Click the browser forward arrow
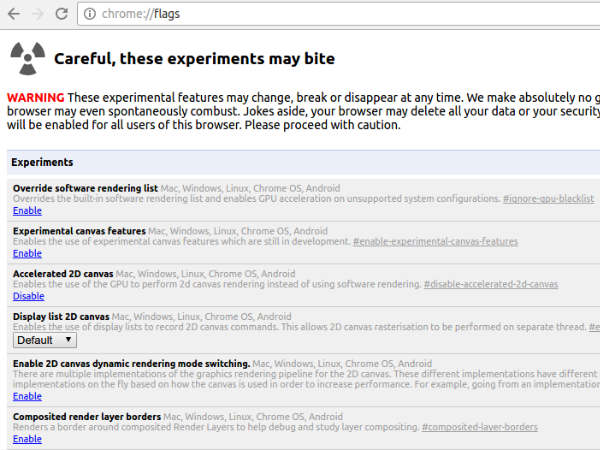600x450 pixels. coord(37,15)
